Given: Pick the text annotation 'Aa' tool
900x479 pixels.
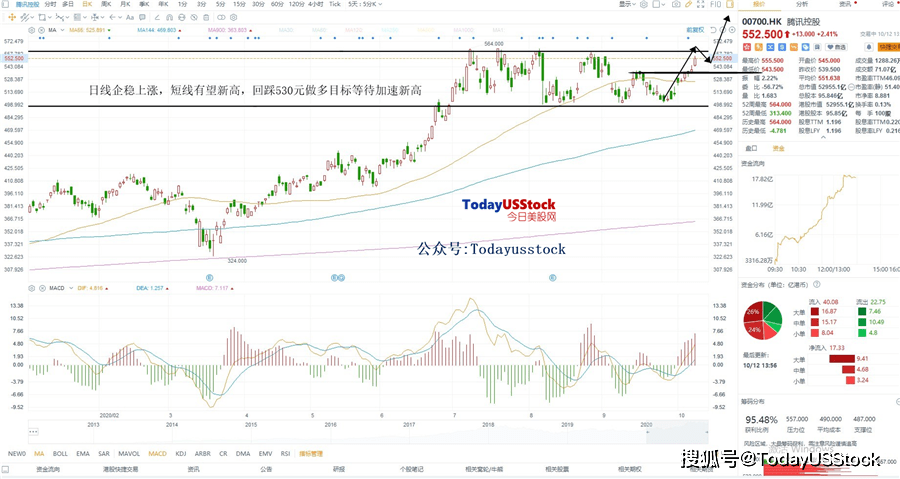Looking at the screenshot, I should pos(130,17).
